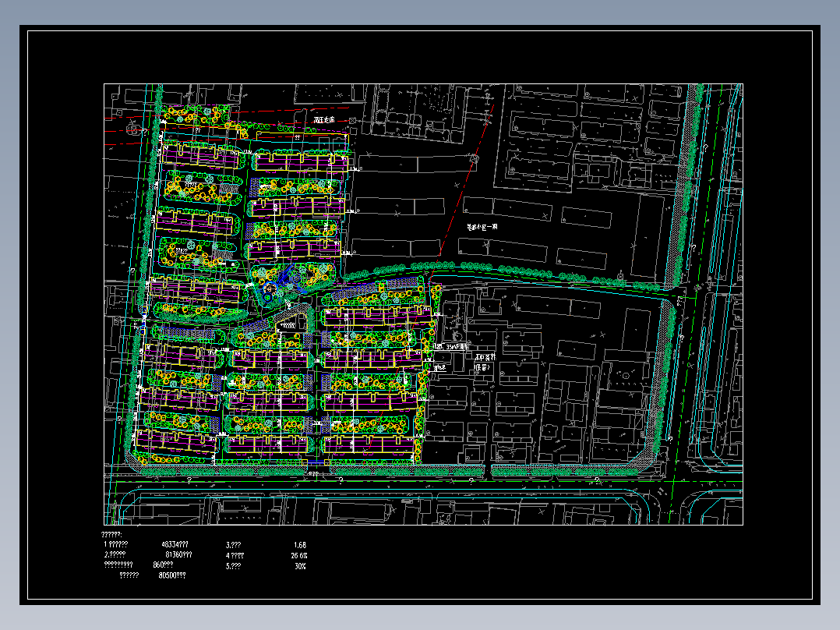The width and height of the screenshot is (840, 630).
Task: Click the row label starting with "5."
Action: 233,565
